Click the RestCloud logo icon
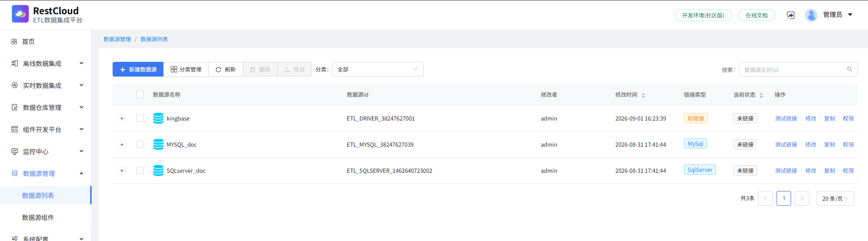This screenshot has height=241, width=868. pos(20,14)
